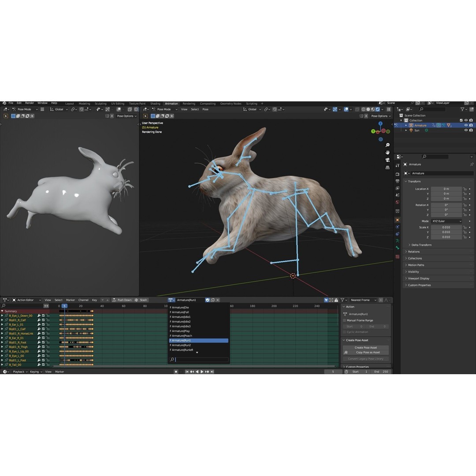
Task: Expand the Relations panel
Action: [x=413, y=252]
